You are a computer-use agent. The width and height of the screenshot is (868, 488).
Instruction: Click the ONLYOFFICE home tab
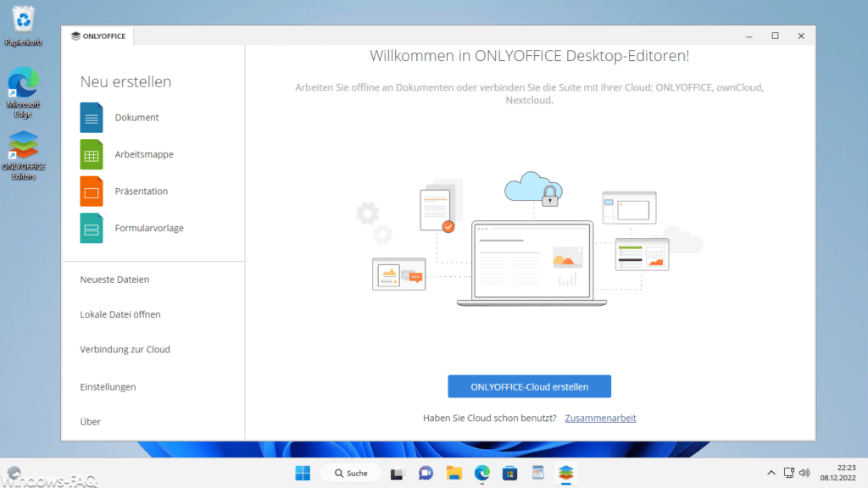98,36
